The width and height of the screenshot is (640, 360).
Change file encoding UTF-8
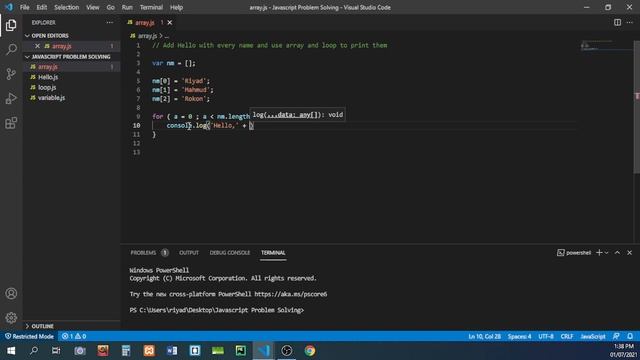click(546, 336)
